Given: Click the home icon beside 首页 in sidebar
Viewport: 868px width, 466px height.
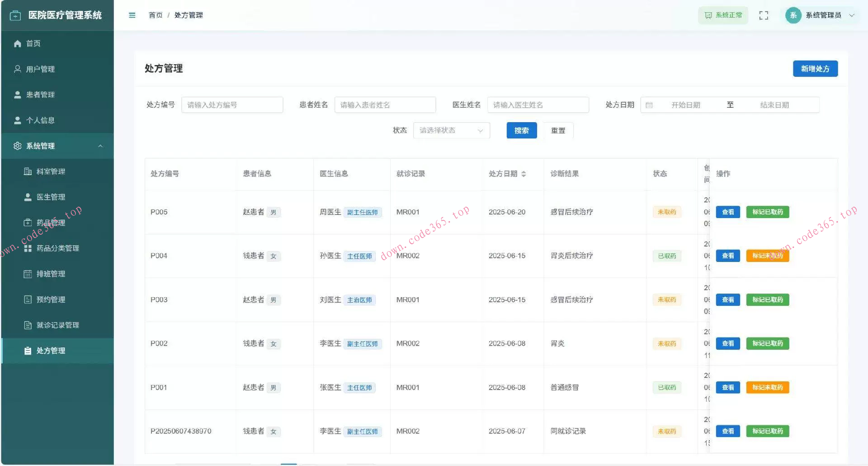Looking at the screenshot, I should click(x=17, y=43).
